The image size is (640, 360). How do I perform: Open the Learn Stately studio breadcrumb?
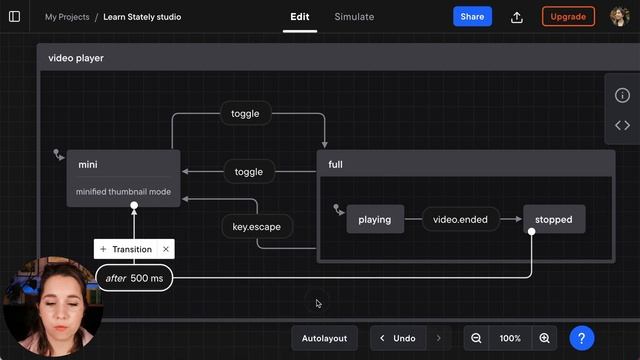142,17
